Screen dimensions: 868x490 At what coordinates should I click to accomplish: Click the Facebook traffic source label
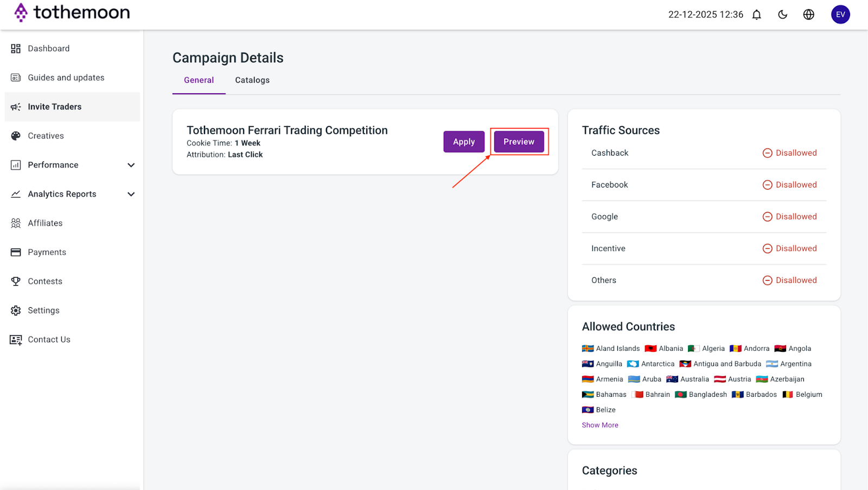(610, 185)
